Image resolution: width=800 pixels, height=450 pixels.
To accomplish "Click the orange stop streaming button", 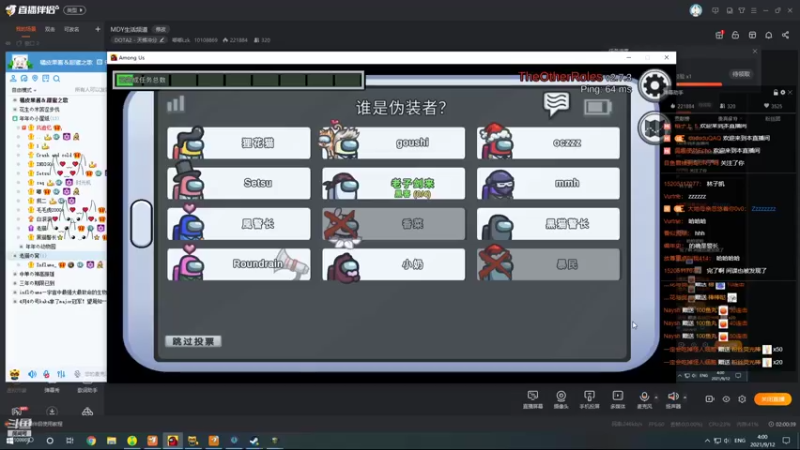I will click(772, 399).
